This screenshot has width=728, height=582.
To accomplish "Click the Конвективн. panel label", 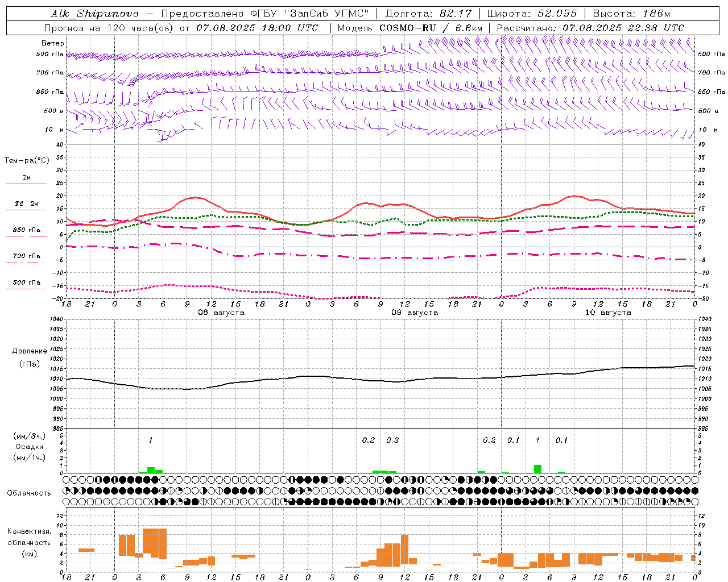I will pos(30,531).
